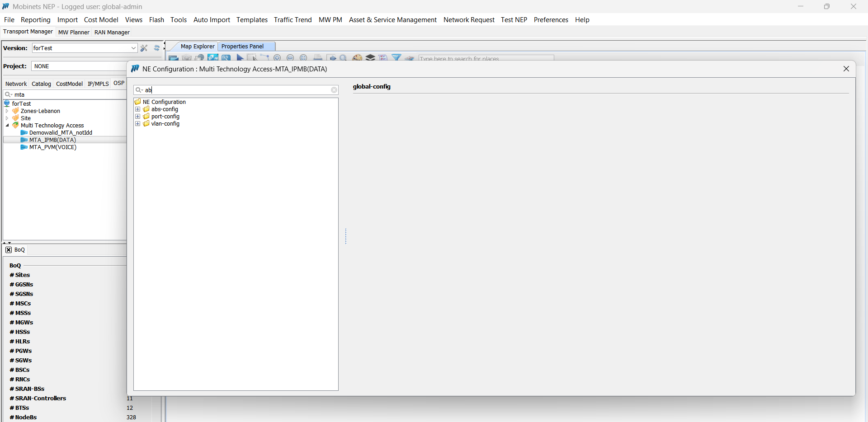This screenshot has height=422, width=868.
Task: Switch to the Map Explorer tab
Action: pos(197,47)
